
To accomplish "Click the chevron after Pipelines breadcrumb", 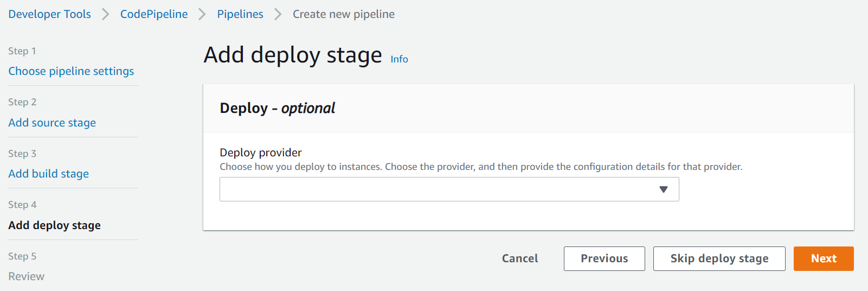I will 278,14.
